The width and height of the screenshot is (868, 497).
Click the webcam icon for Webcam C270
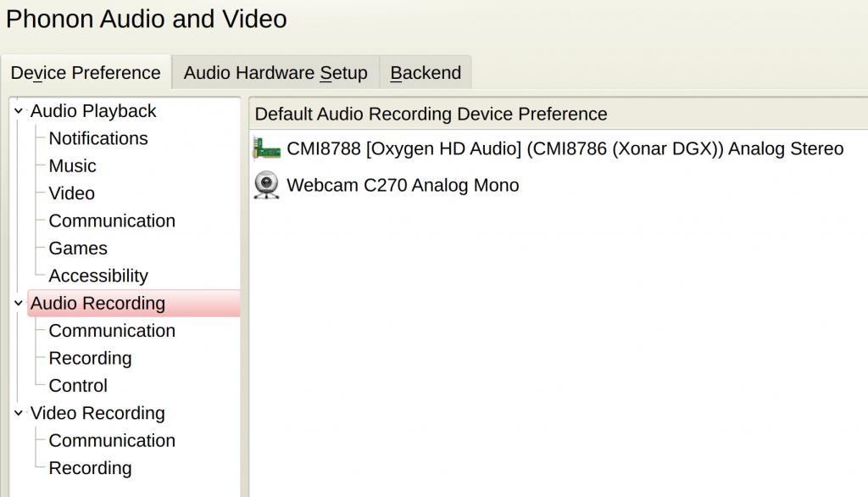[x=267, y=185]
